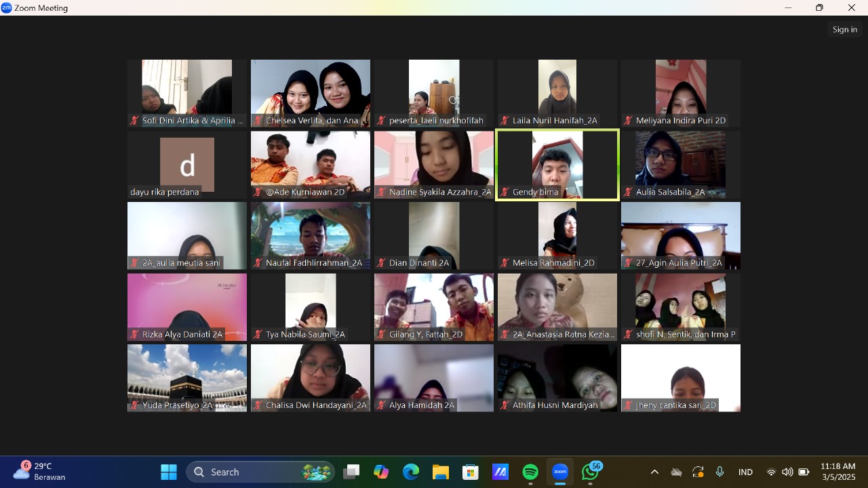The height and width of the screenshot is (488, 868).
Task: Click the Task View icon
Action: (x=351, y=472)
